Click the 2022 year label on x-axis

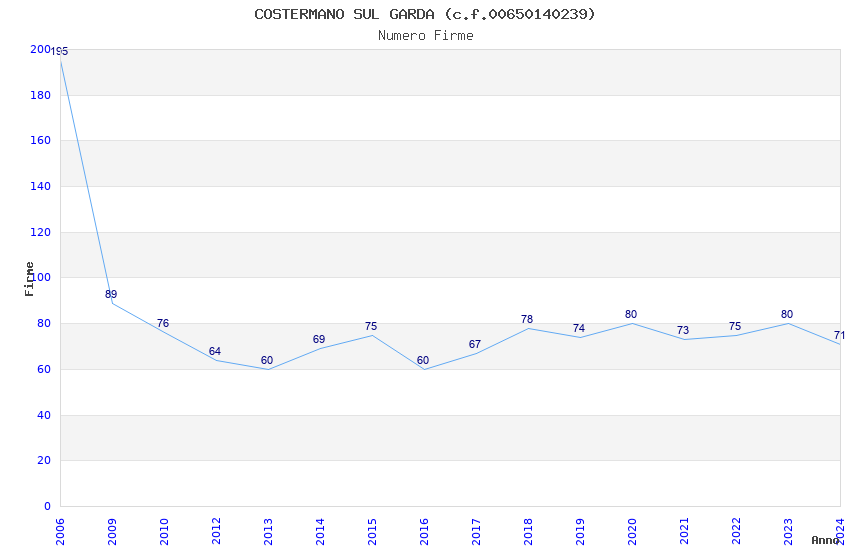point(736,532)
